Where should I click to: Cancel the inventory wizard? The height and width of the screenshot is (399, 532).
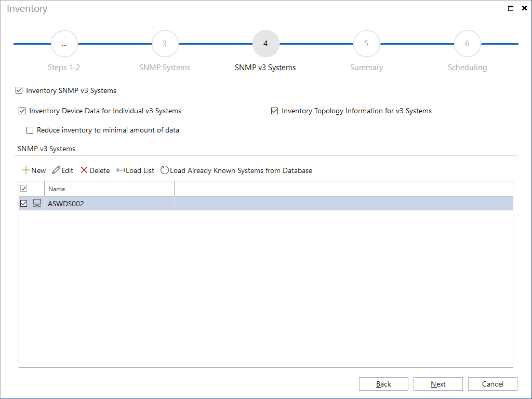tap(493, 384)
